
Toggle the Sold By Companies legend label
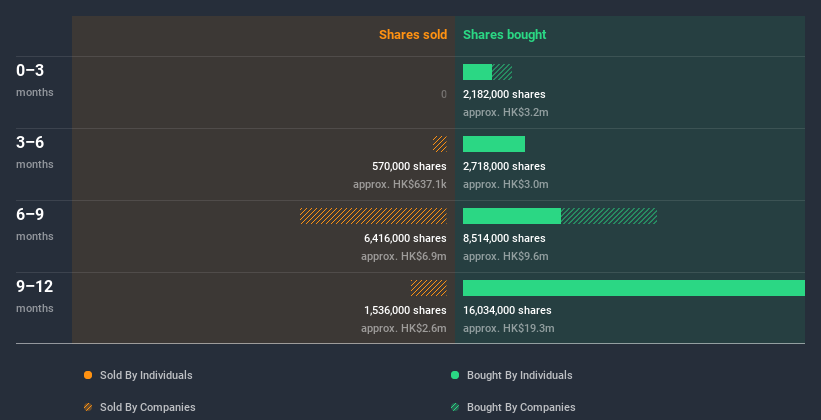pos(148,407)
